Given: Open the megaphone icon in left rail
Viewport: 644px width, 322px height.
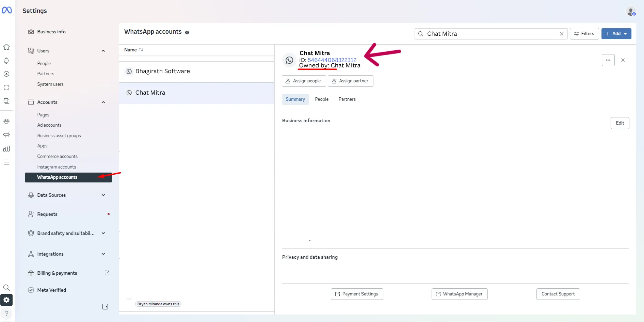Looking at the screenshot, I should pyautogui.click(x=6, y=135).
